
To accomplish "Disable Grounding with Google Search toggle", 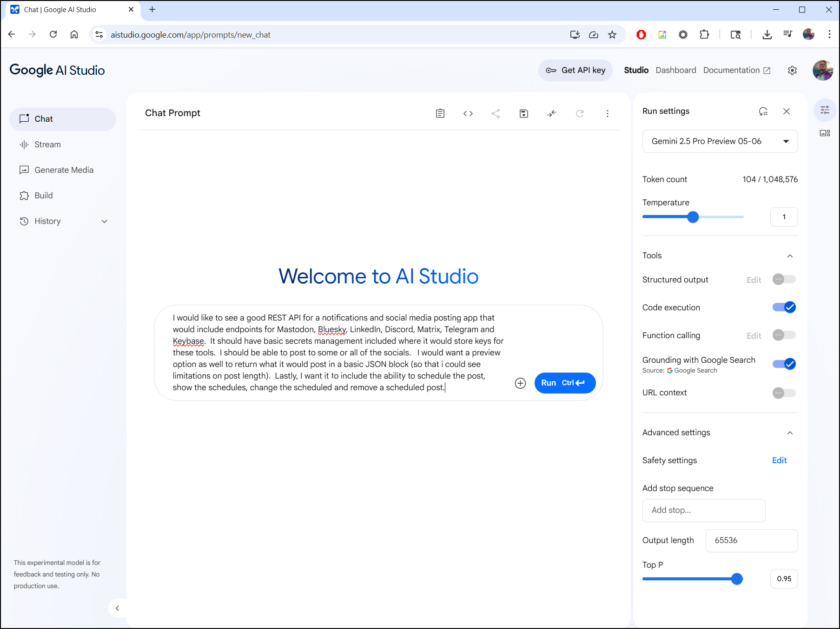I will [x=784, y=364].
